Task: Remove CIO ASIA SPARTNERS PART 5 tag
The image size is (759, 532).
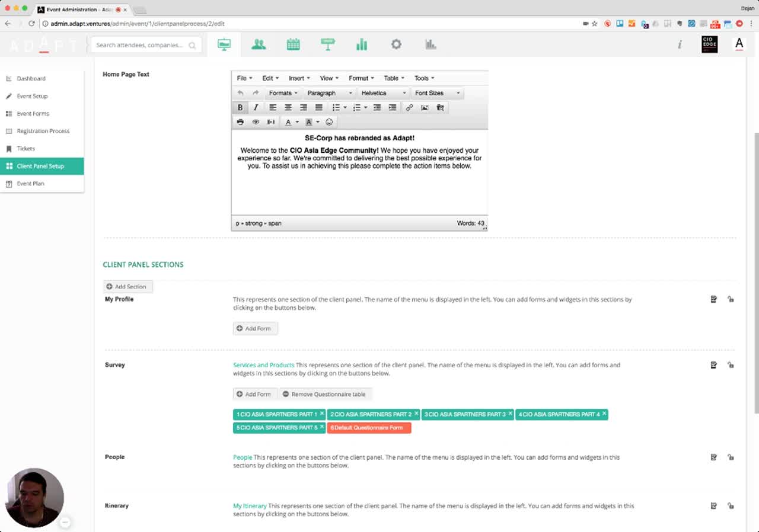Action: (322, 427)
